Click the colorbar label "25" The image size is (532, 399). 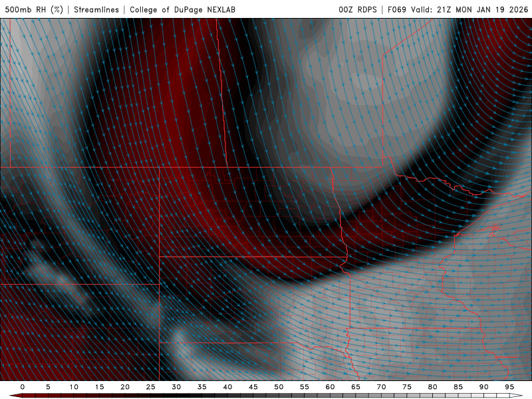pos(151,387)
